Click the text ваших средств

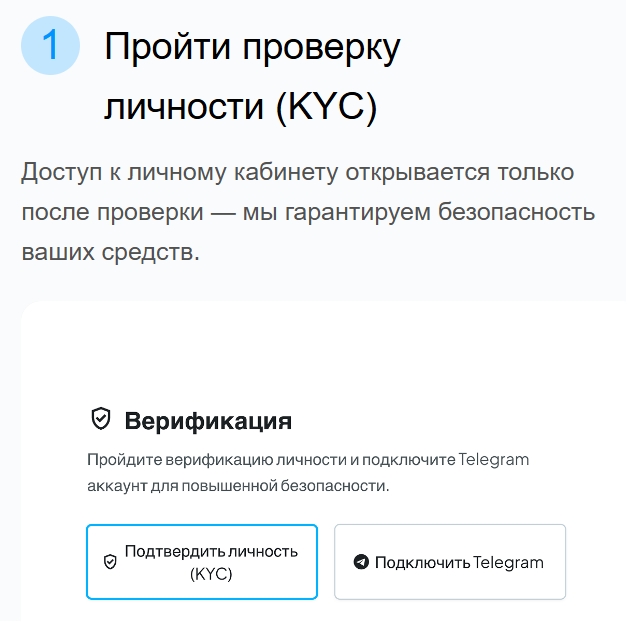click(111, 252)
